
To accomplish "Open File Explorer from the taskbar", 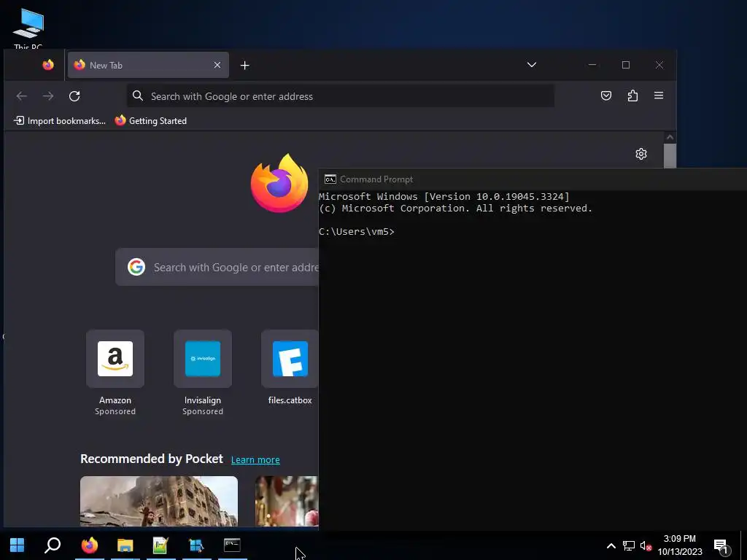I will point(125,545).
